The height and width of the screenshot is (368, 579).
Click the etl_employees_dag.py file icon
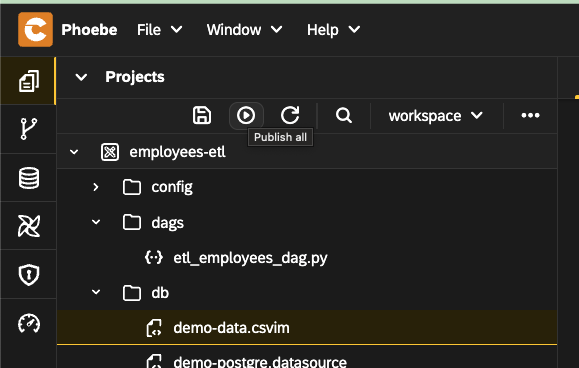pyautogui.click(x=154, y=257)
